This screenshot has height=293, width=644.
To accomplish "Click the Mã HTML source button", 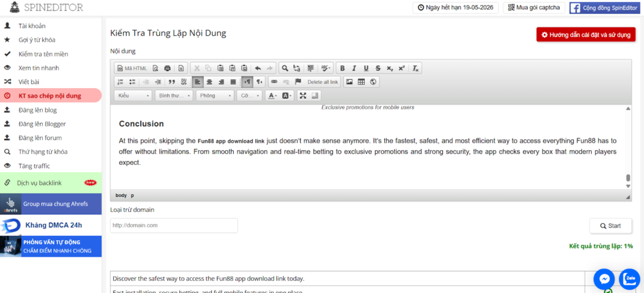I will 132,68.
